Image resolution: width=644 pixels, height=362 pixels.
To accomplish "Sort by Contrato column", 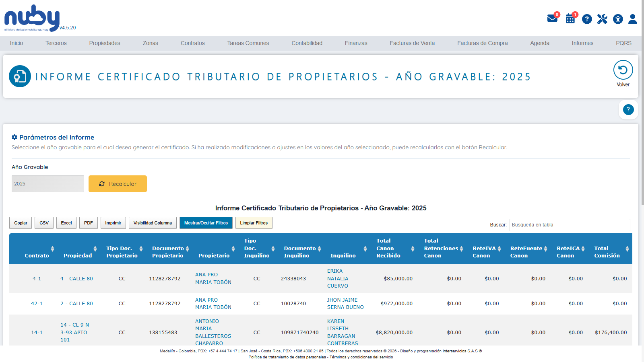I will 52,249.
